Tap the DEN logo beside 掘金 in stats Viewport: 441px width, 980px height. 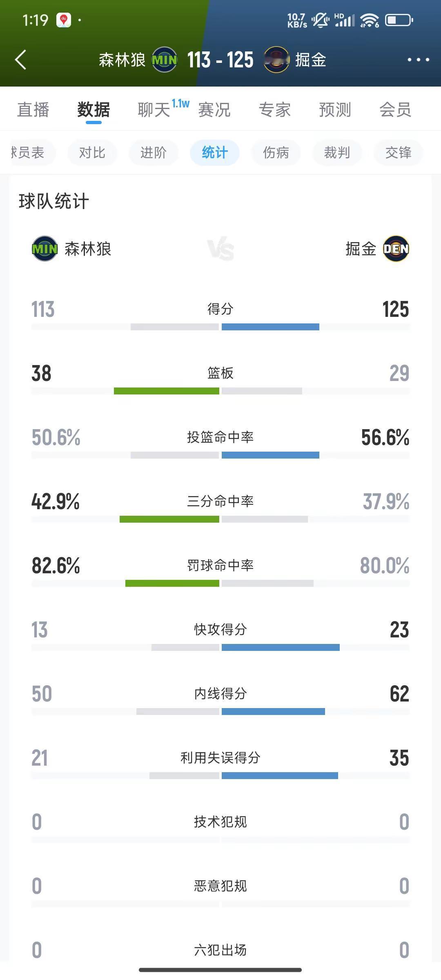(x=396, y=249)
